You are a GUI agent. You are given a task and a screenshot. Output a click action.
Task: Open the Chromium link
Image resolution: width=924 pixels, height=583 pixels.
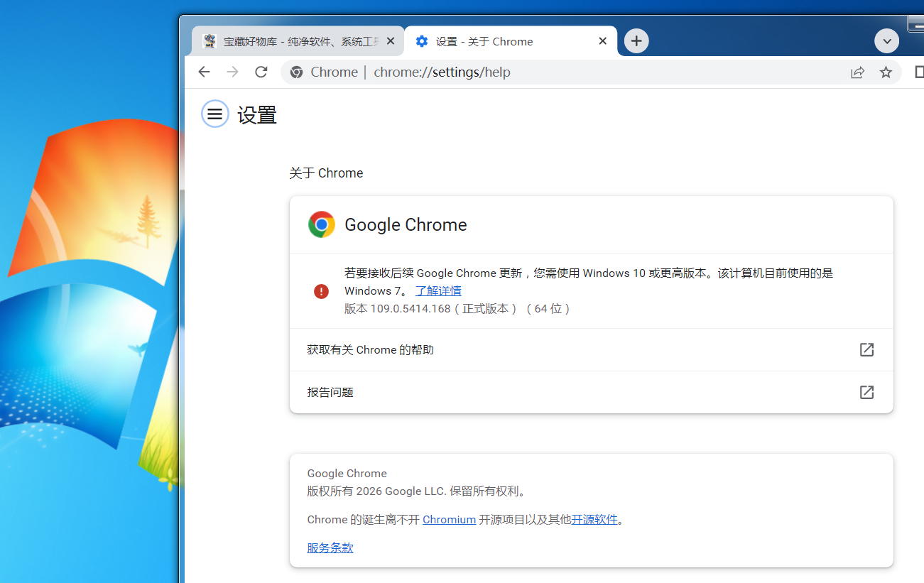tap(449, 519)
